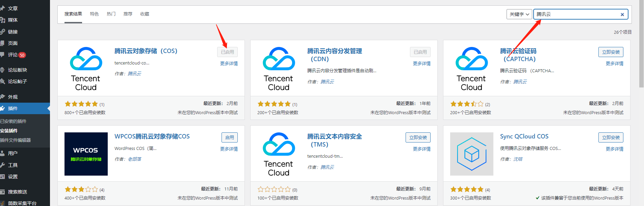The width and height of the screenshot is (644, 206).
Task: Open 设置 (Settings) in the sidebar
Action: (13, 177)
